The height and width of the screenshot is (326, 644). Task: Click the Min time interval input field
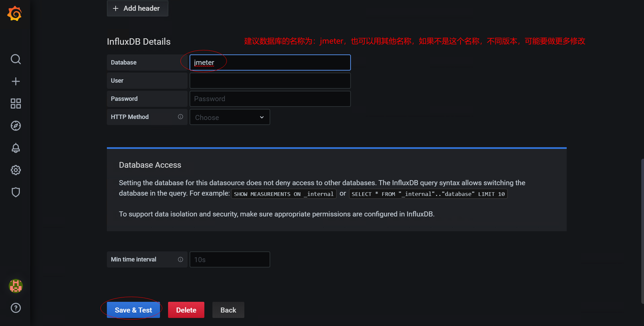pyautogui.click(x=230, y=259)
